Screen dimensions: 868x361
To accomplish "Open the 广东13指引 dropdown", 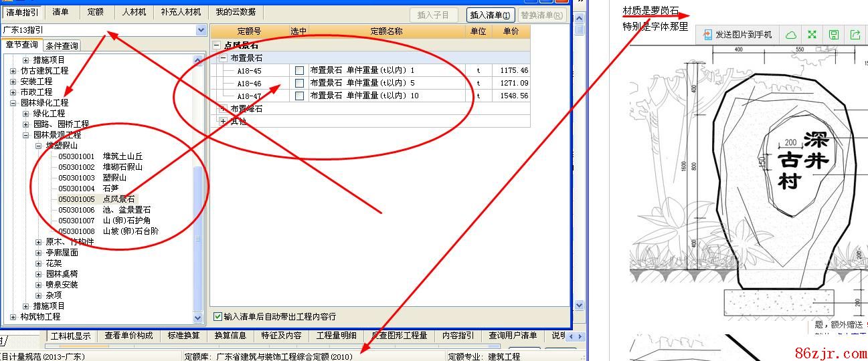I will (x=201, y=30).
